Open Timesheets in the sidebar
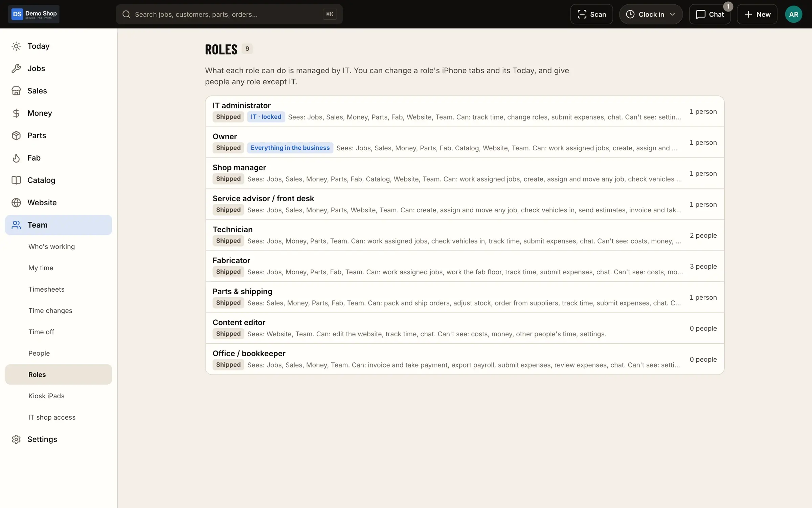Screen dimensions: 812x508 click(59, 289)
